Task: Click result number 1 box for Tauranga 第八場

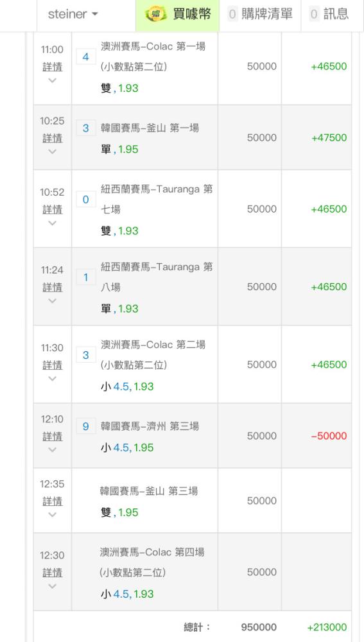Action: [x=86, y=277]
